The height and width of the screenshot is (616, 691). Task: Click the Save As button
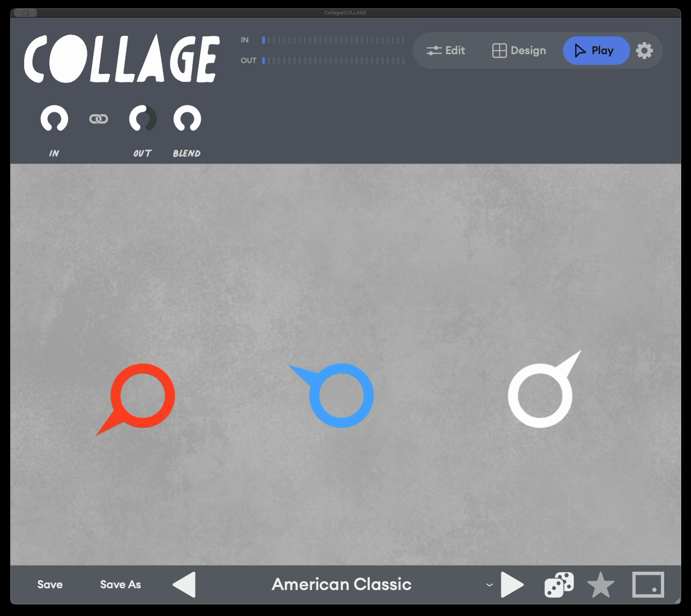click(x=121, y=585)
